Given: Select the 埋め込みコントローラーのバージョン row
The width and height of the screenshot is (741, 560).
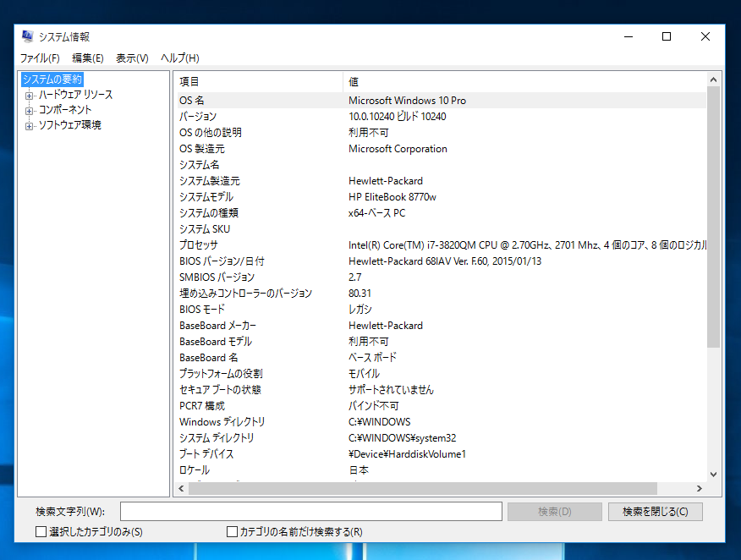Looking at the screenshot, I should tap(442, 293).
